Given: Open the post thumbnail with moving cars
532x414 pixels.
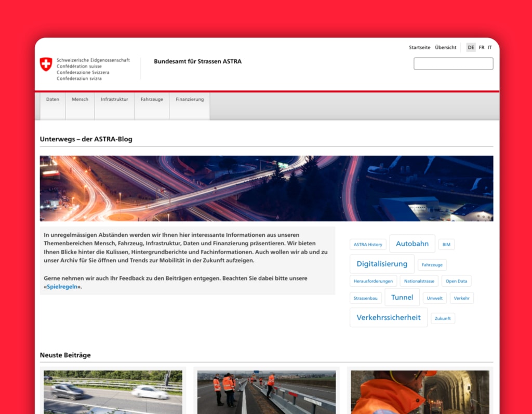Looking at the screenshot, I should 113,392.
